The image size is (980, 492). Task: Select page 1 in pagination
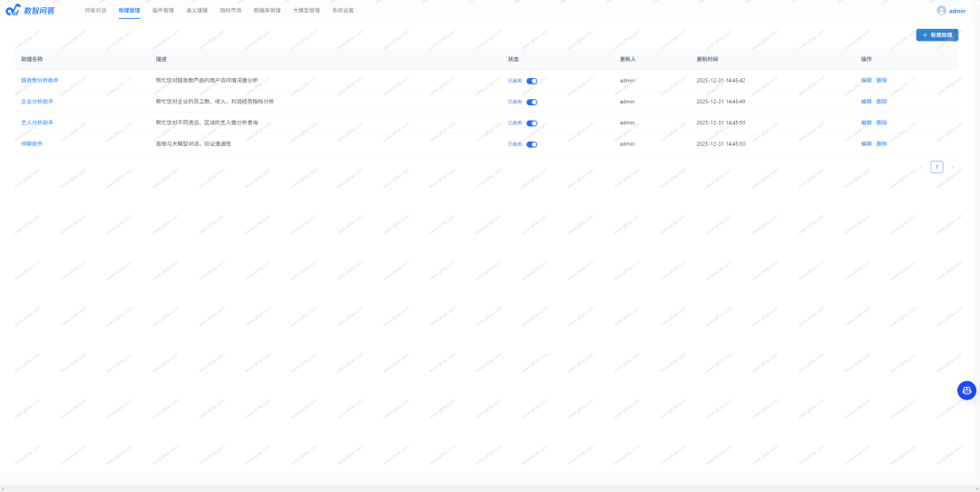pos(936,167)
